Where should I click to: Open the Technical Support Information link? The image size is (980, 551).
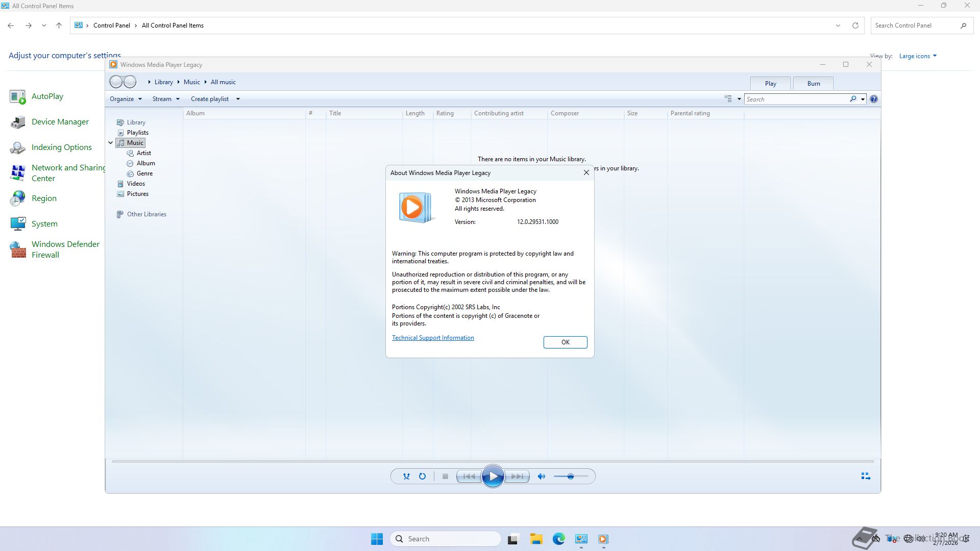pyautogui.click(x=433, y=338)
